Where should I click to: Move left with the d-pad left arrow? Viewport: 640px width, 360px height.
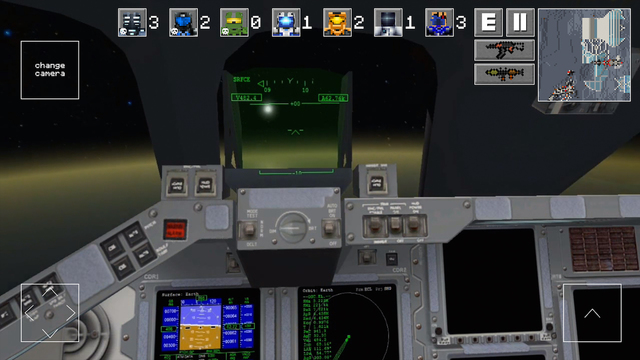pos(29,313)
